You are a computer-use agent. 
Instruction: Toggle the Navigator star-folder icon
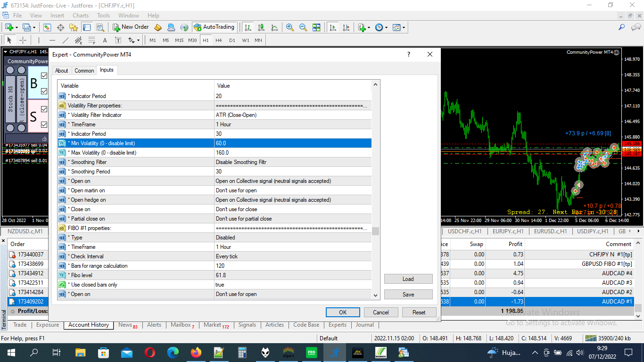74,27
